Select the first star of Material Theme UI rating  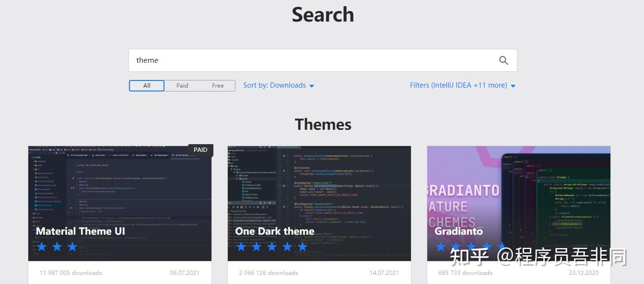click(42, 246)
